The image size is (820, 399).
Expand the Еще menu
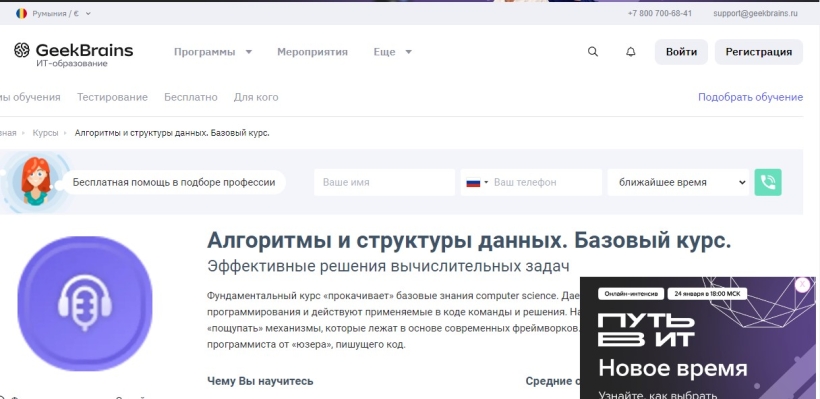(392, 52)
